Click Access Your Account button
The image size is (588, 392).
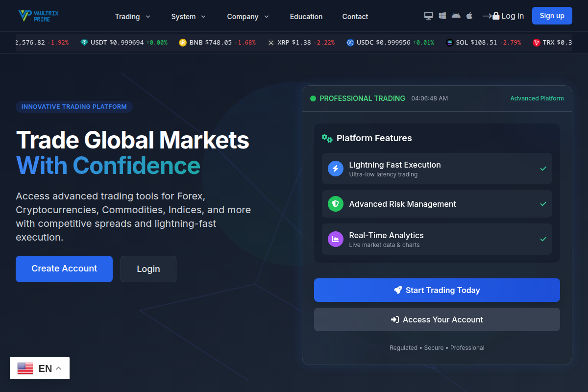(437, 319)
